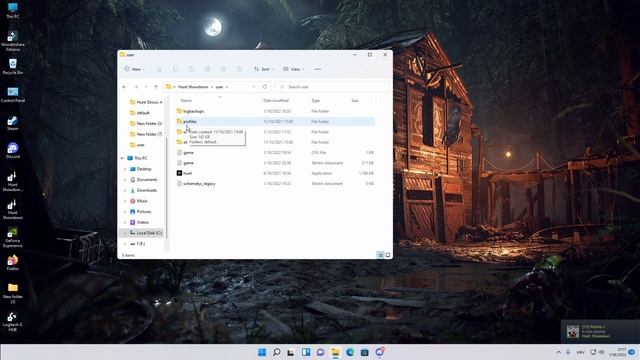Open Microsoft Edge from the taskbar
Image resolution: width=640 pixels, height=360 pixels.
coord(350,352)
